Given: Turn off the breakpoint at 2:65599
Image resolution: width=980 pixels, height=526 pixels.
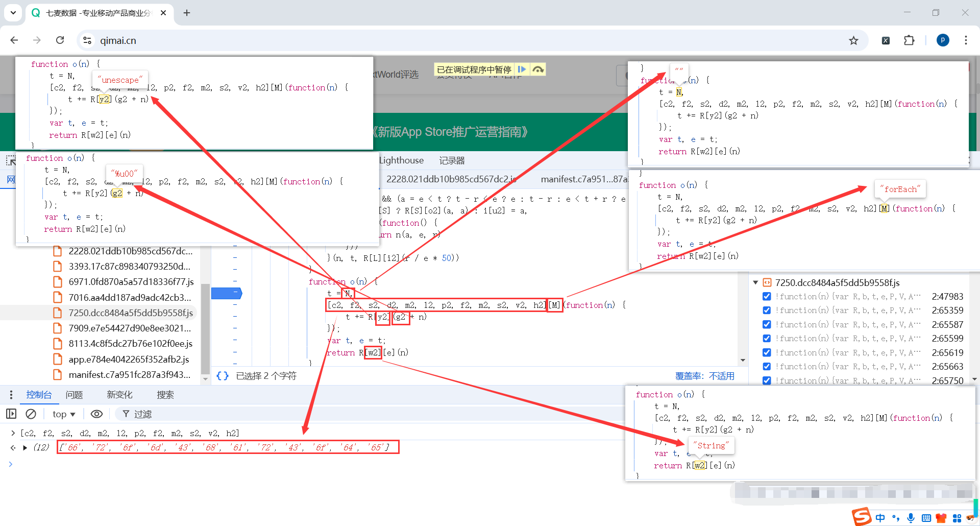Looking at the screenshot, I should click(767, 338).
